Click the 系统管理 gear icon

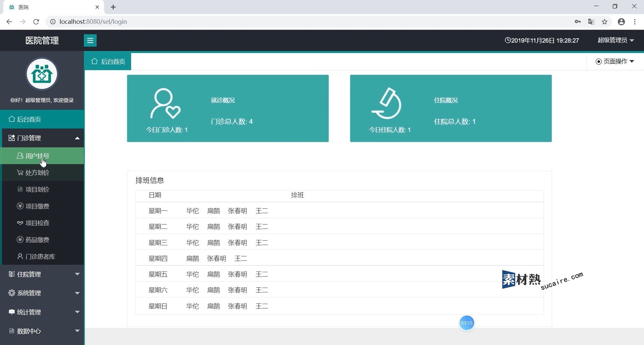(x=11, y=293)
